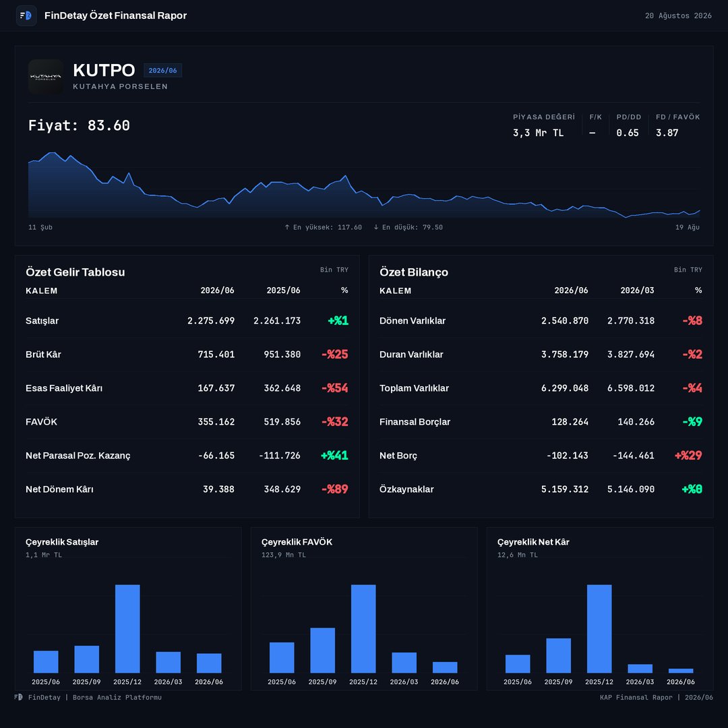Click the 2026/06 bar in Çeyreklik FAVÖK
The image size is (728, 728).
[445, 667]
